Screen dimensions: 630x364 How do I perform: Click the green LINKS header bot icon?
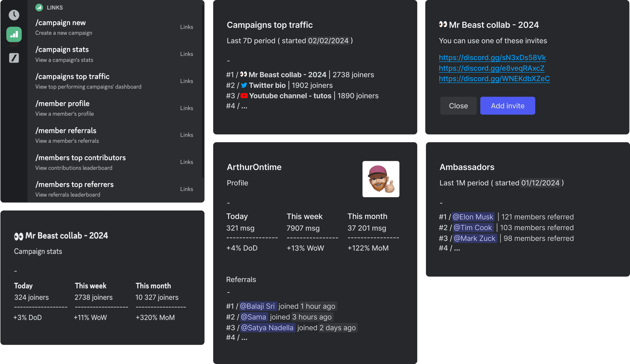39,8
